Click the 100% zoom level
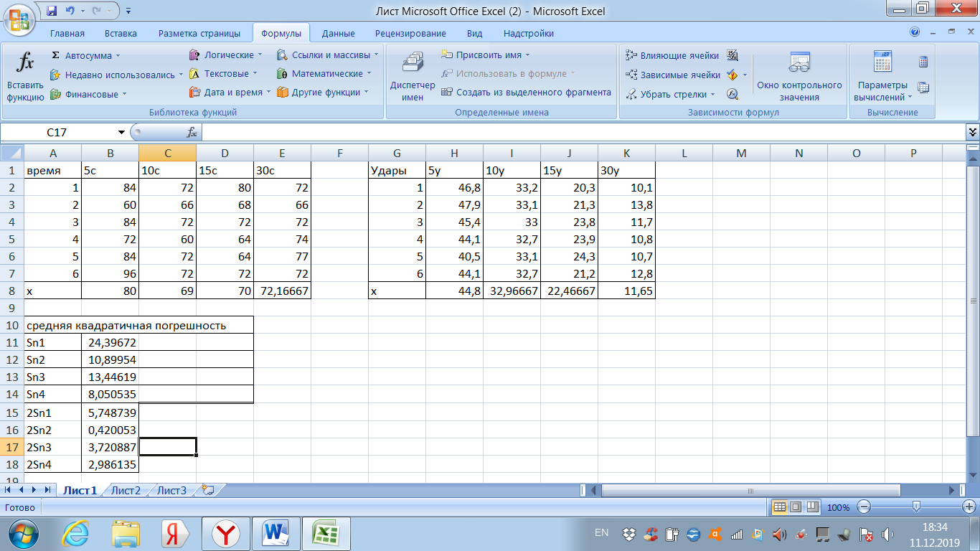Image resolution: width=980 pixels, height=551 pixels. [838, 507]
